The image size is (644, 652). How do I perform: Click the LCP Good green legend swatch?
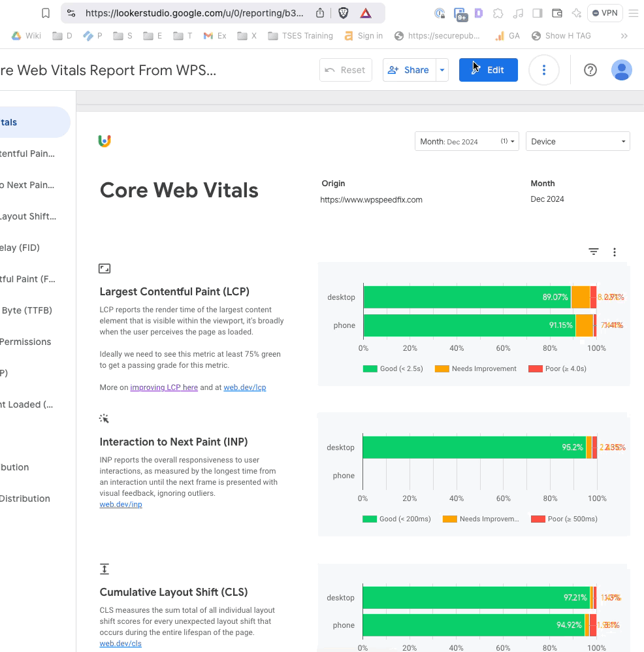(370, 369)
